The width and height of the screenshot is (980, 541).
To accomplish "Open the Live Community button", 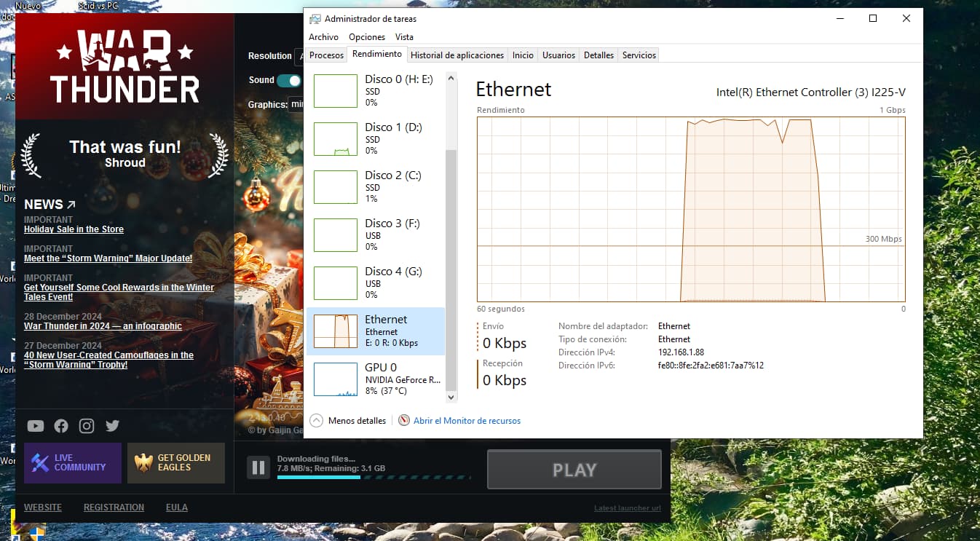I will tap(73, 463).
